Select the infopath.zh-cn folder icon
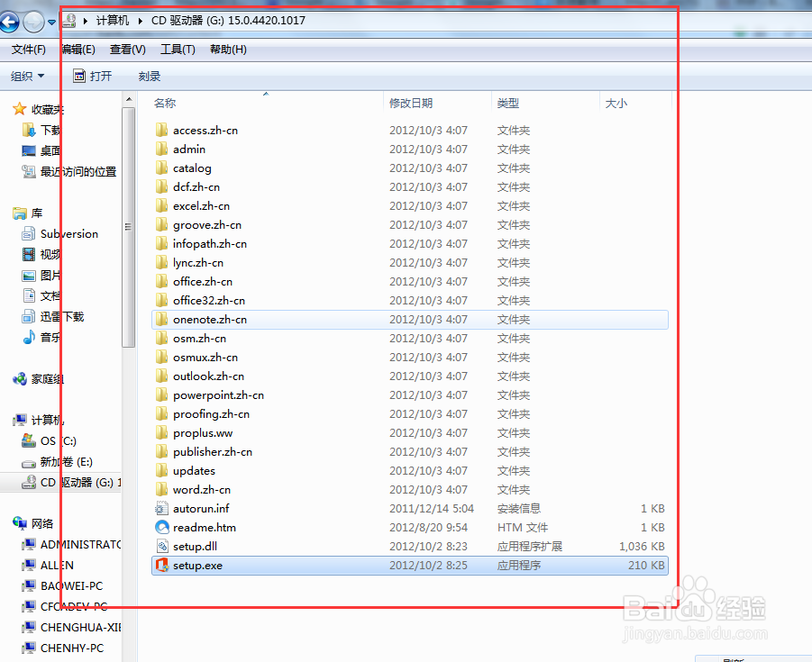The height and width of the screenshot is (662, 812). [x=161, y=244]
